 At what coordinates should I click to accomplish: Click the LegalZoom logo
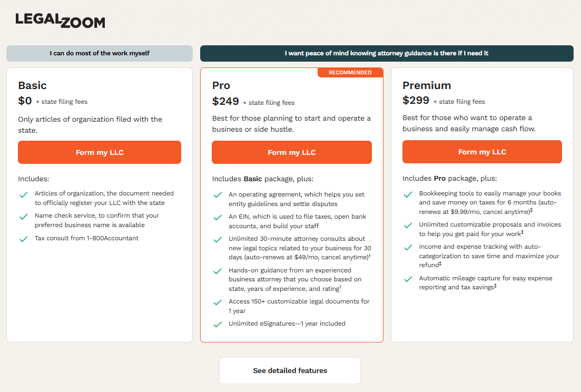point(60,20)
